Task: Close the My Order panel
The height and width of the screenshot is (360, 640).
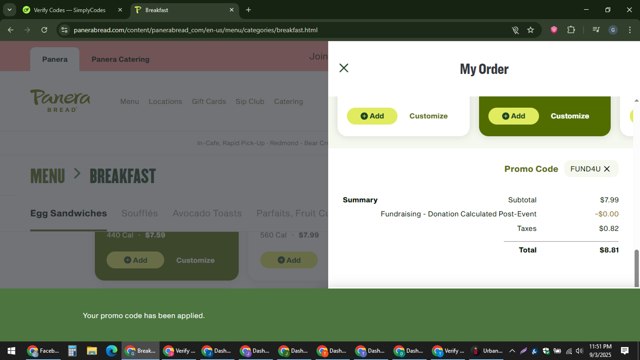Action: 344,68
